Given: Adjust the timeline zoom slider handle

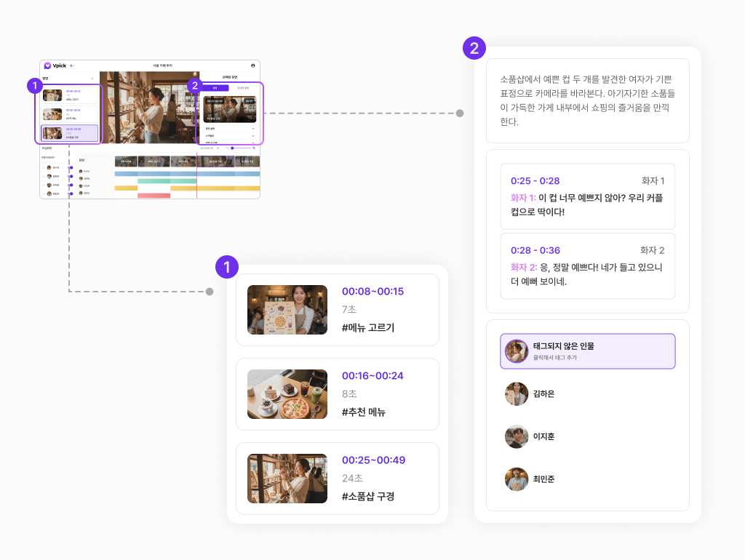Looking at the screenshot, I should pyautogui.click(x=232, y=148).
